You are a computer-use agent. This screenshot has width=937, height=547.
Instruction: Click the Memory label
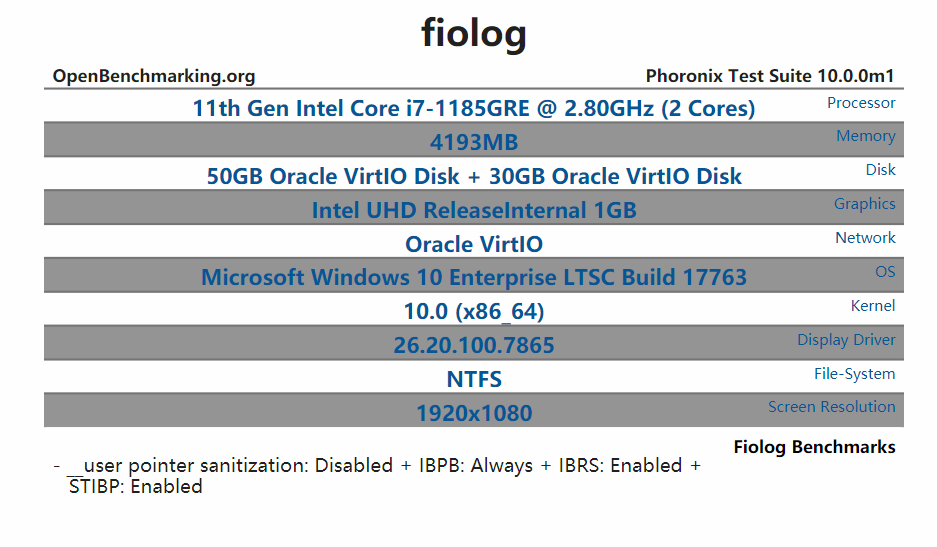[x=865, y=136]
